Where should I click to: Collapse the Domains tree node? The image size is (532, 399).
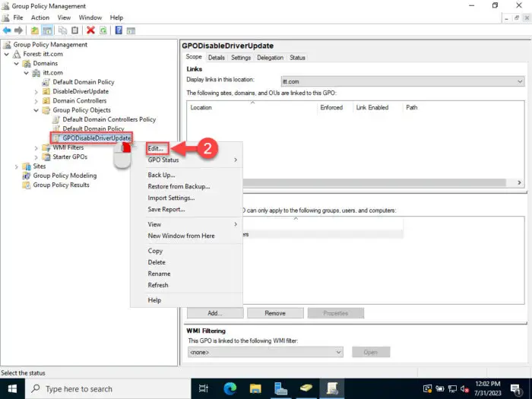[x=16, y=63]
